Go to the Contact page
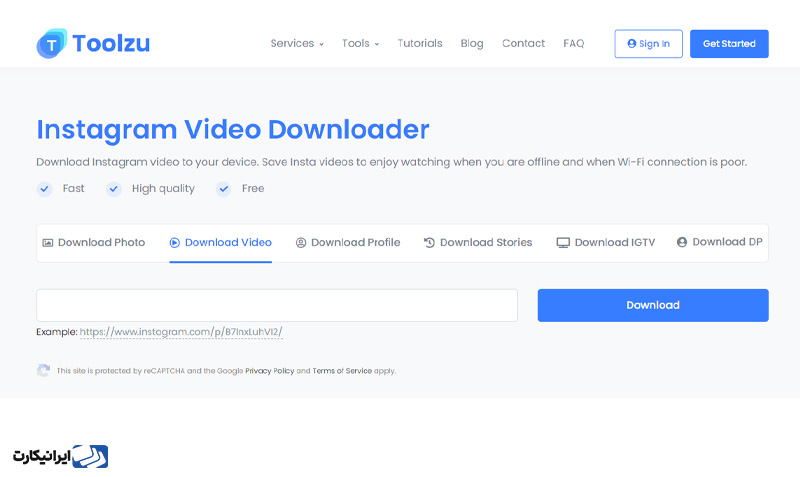The width and height of the screenshot is (800, 477). point(523,43)
